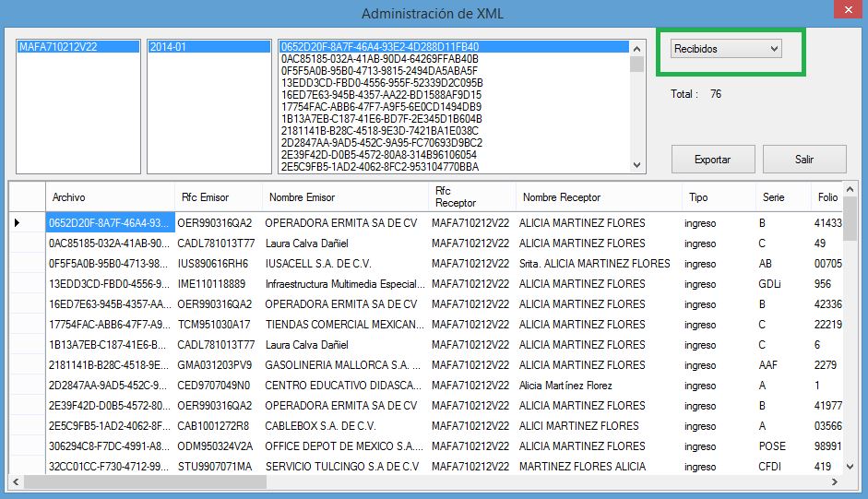The height and width of the screenshot is (499, 868).
Task: Click the Exportar button
Action: pos(713,160)
